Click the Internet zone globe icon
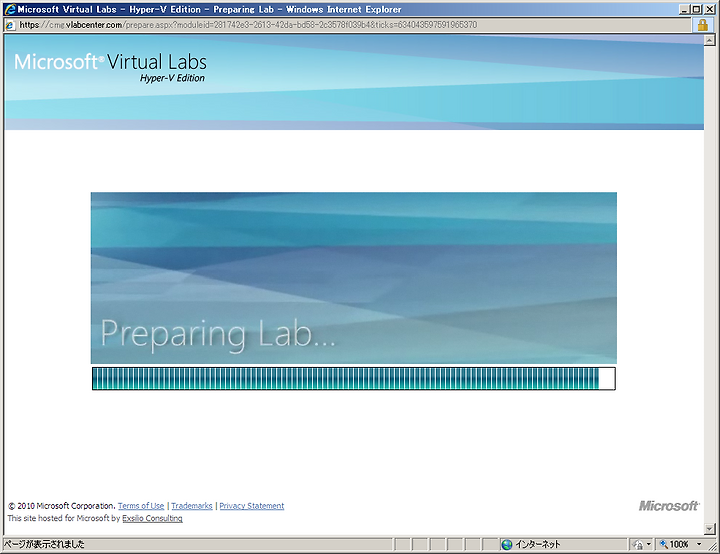The height and width of the screenshot is (554, 720). (507, 545)
